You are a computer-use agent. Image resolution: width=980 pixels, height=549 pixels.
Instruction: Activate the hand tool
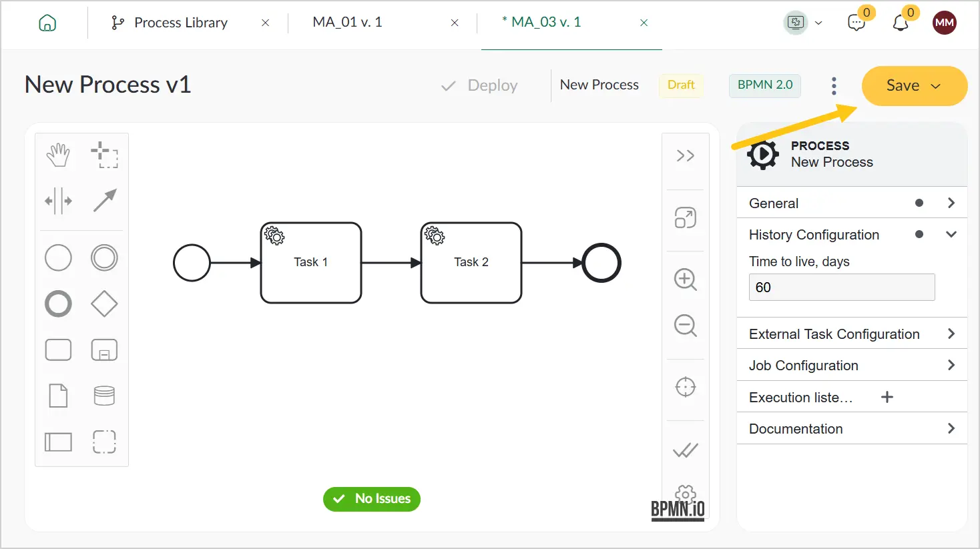58,155
